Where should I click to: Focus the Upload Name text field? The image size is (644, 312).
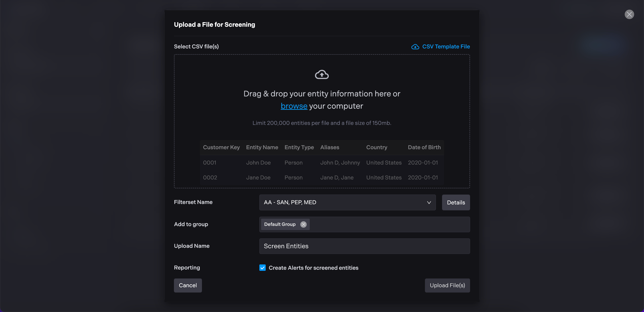coord(364,246)
